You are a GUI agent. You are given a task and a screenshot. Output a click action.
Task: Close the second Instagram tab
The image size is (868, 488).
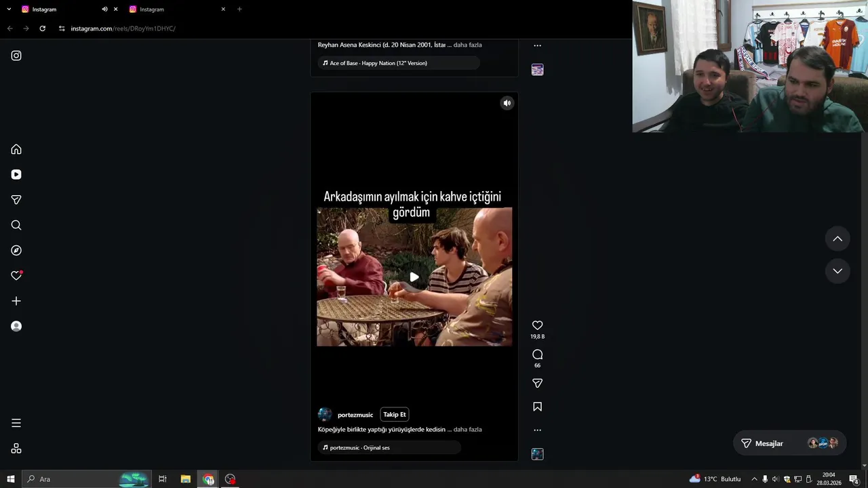tap(223, 9)
